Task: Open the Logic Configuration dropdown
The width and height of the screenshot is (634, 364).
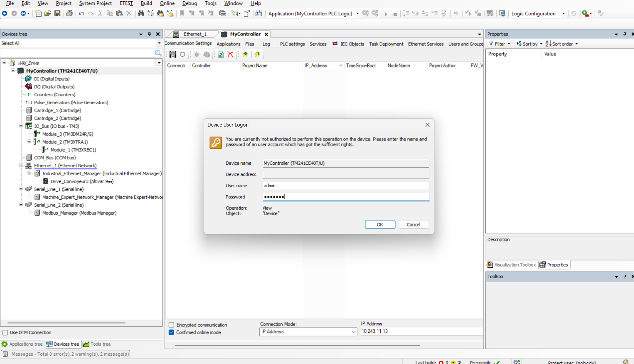Action: pyautogui.click(x=563, y=14)
